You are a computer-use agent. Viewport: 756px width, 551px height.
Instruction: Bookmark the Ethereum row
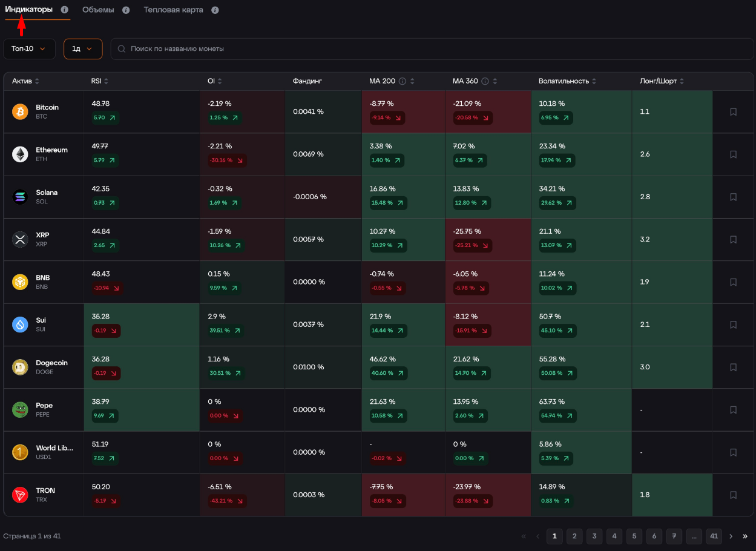tap(734, 154)
